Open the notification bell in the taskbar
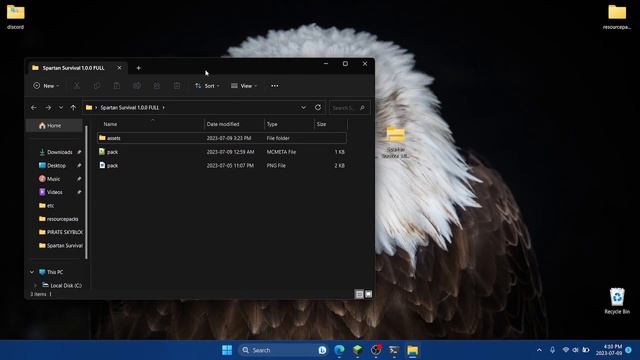The image size is (640, 360). coord(629,350)
